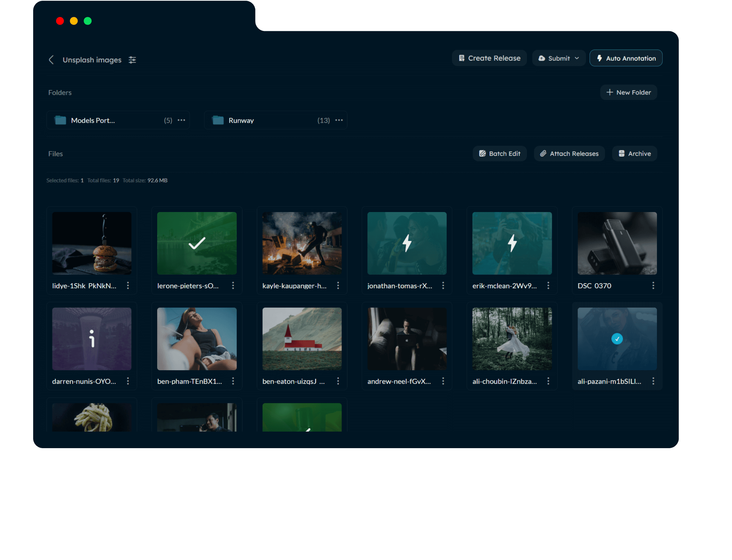Open the ben-pham thumbnail

point(197,339)
